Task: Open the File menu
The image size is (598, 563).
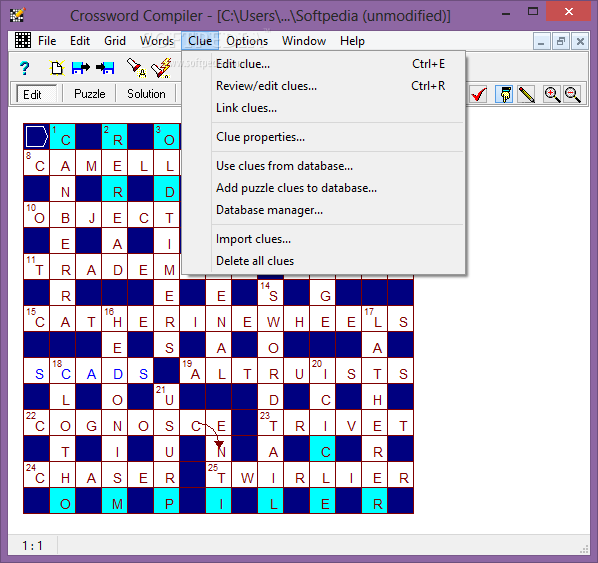Action: (47, 41)
